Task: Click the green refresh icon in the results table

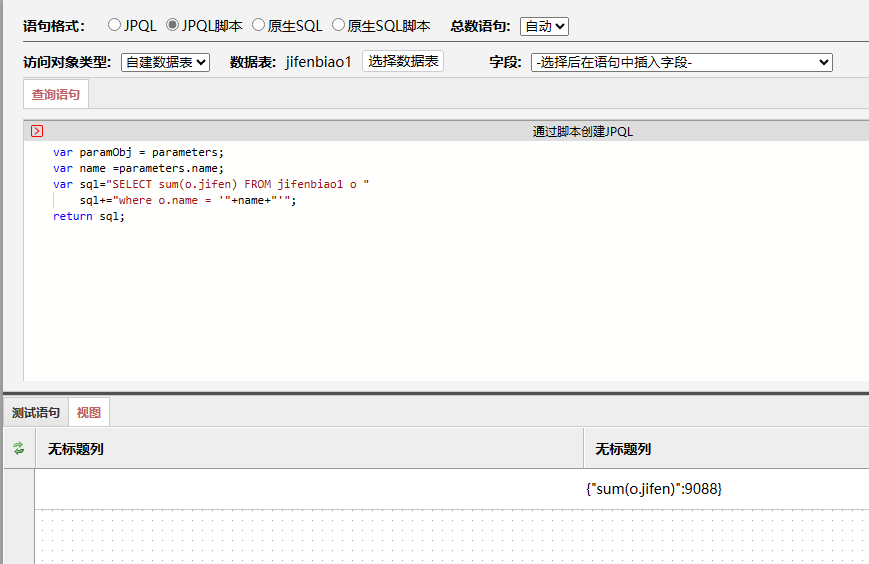Action: 19,448
